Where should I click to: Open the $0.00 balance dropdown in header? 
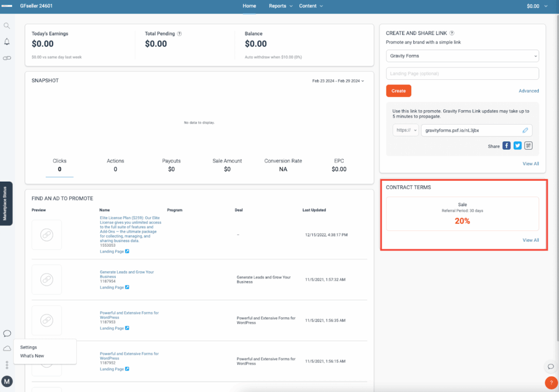[537, 6]
